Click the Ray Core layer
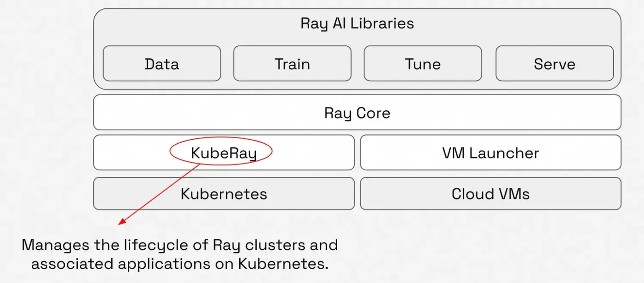 (357, 113)
